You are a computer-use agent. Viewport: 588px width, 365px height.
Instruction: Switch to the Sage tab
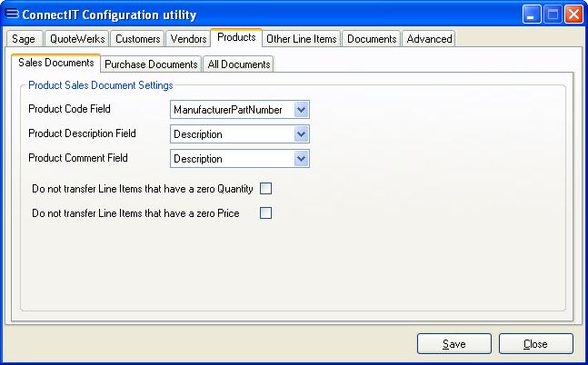(x=24, y=39)
